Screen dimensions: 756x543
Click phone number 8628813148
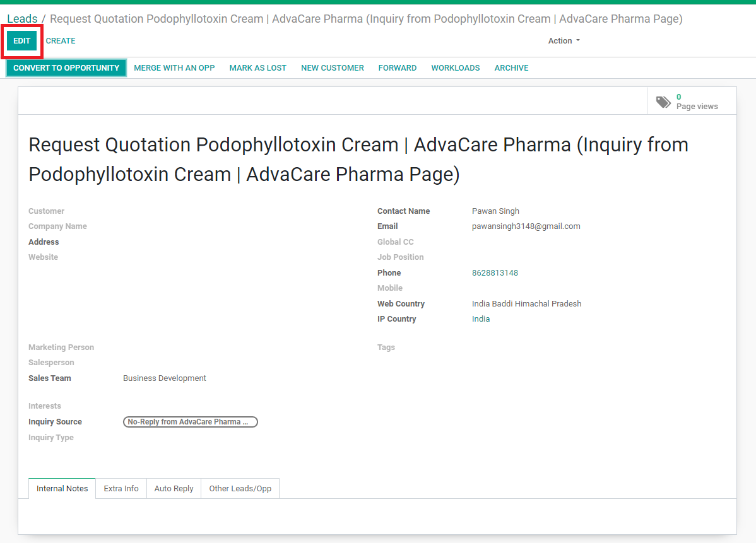click(495, 272)
